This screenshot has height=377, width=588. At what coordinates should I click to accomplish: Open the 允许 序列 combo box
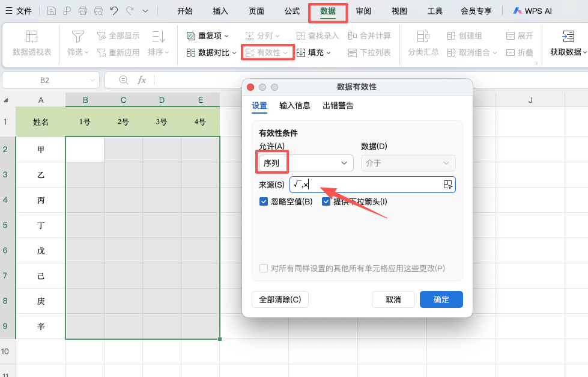coord(306,163)
